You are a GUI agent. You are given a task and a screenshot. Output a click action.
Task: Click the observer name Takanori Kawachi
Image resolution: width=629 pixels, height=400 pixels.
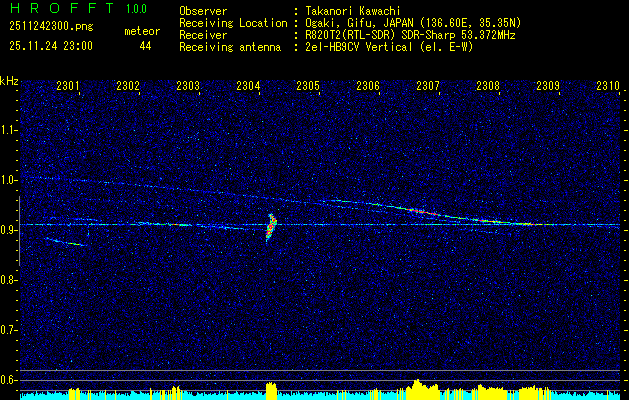[x=353, y=11]
